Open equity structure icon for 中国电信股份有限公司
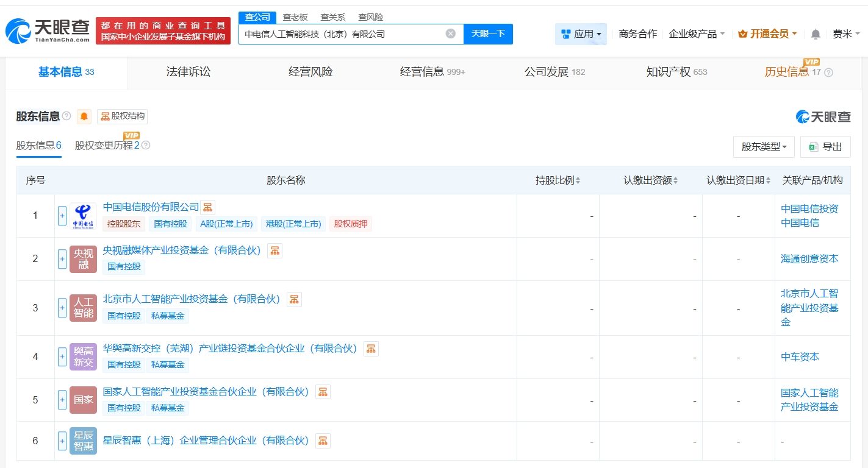 [208, 207]
